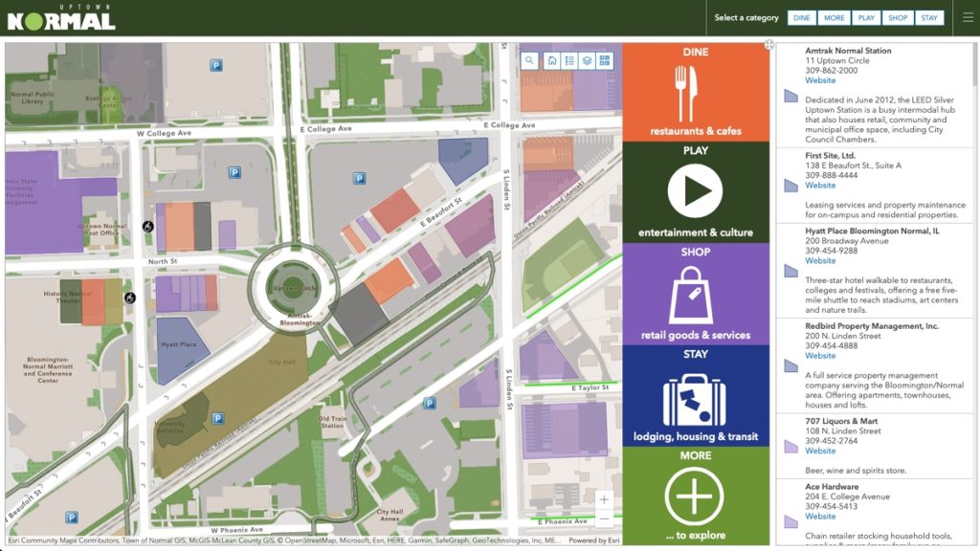Select the PLAY category in the header
The width and height of the screenshot is (980, 551).
coord(866,18)
